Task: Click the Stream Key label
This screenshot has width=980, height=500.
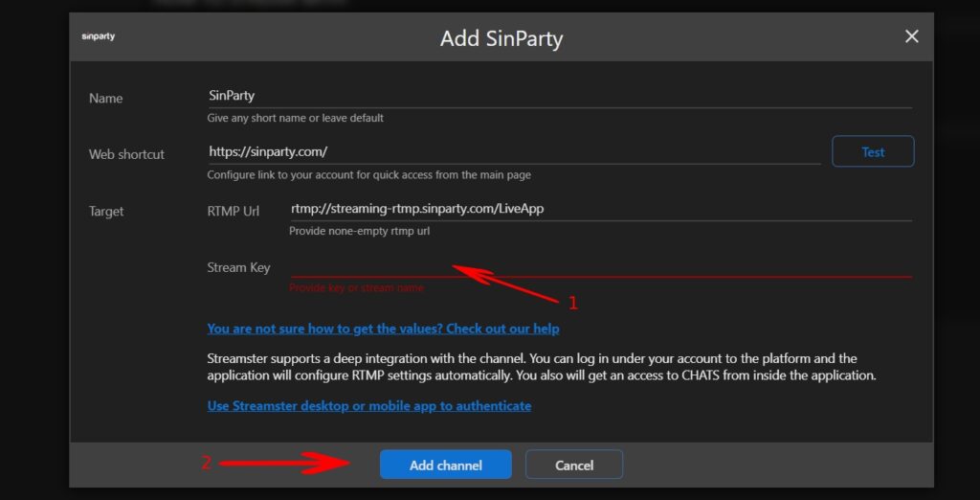Action: coord(238,268)
